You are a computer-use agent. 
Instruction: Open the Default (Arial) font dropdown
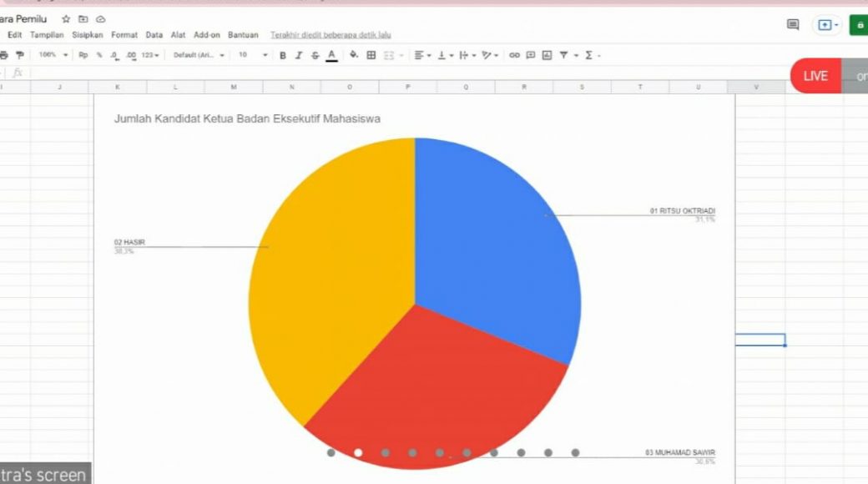tap(199, 55)
